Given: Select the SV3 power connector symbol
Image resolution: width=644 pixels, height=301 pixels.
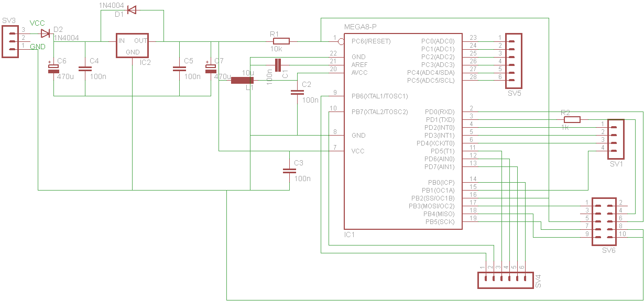Looking at the screenshot, I should point(10,42).
